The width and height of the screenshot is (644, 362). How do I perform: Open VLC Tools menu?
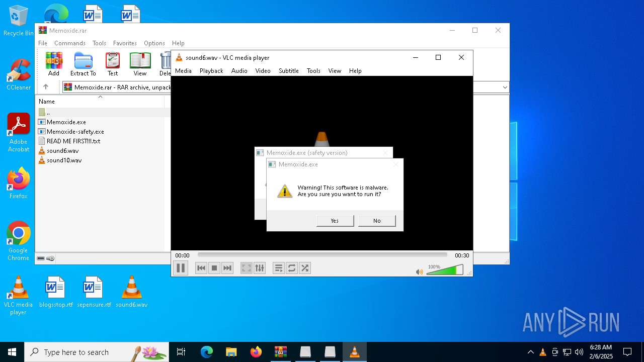[313, 71]
